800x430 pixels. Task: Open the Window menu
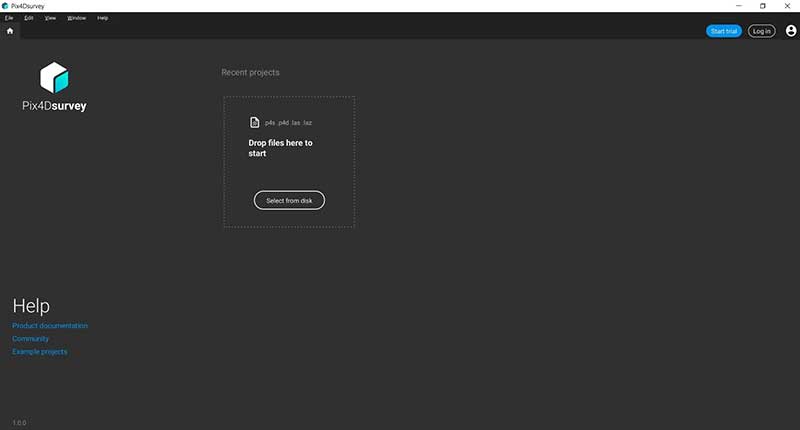(77, 18)
